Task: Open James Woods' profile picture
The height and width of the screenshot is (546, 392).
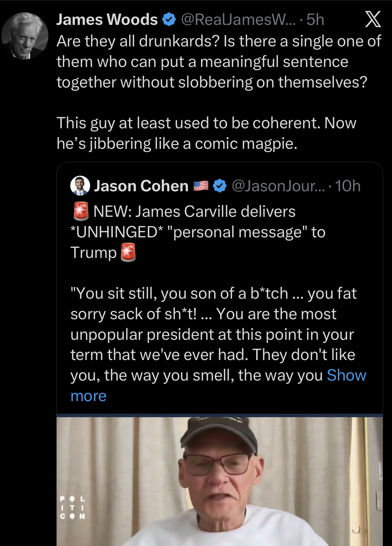Action: click(25, 36)
